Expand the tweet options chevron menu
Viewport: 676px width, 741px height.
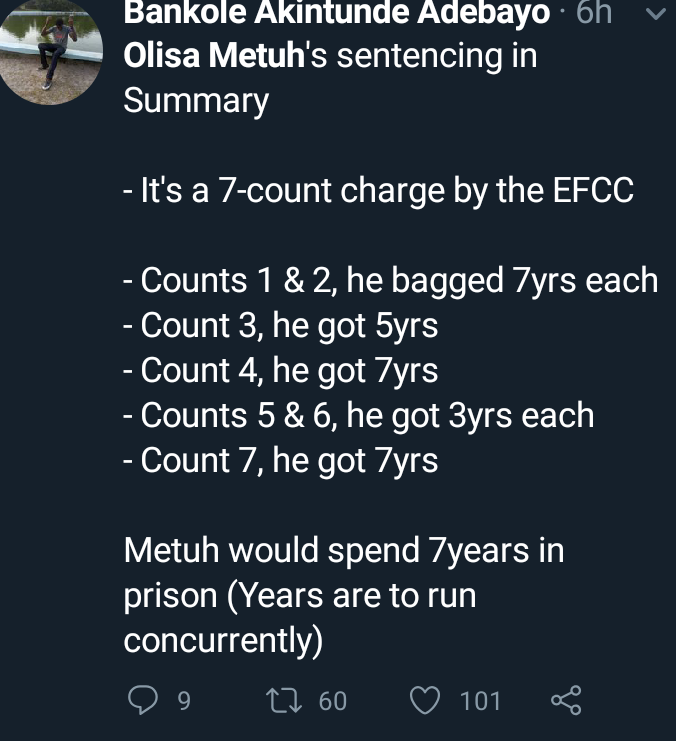tap(656, 14)
